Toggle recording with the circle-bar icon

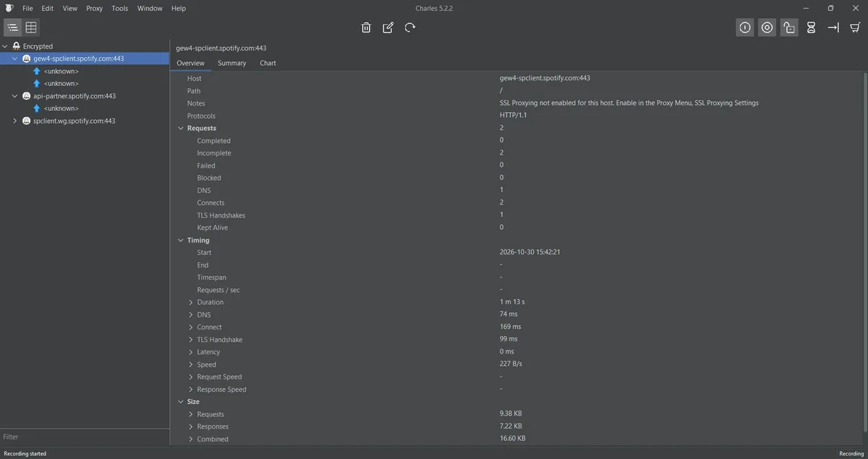tap(745, 27)
